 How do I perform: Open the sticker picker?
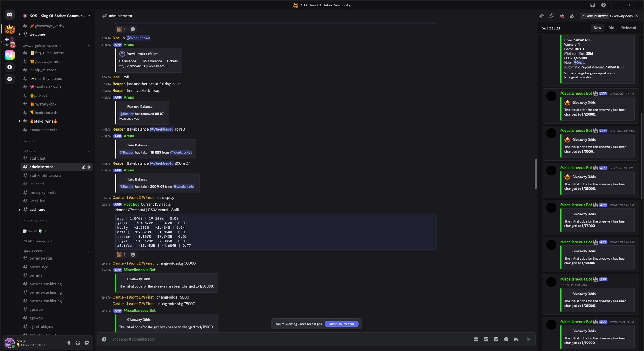(496, 339)
